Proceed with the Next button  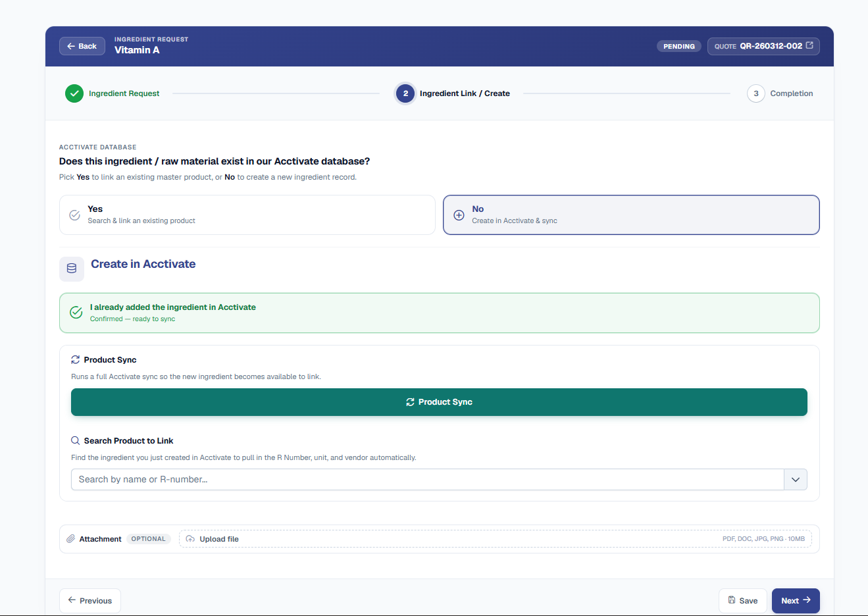tap(796, 601)
